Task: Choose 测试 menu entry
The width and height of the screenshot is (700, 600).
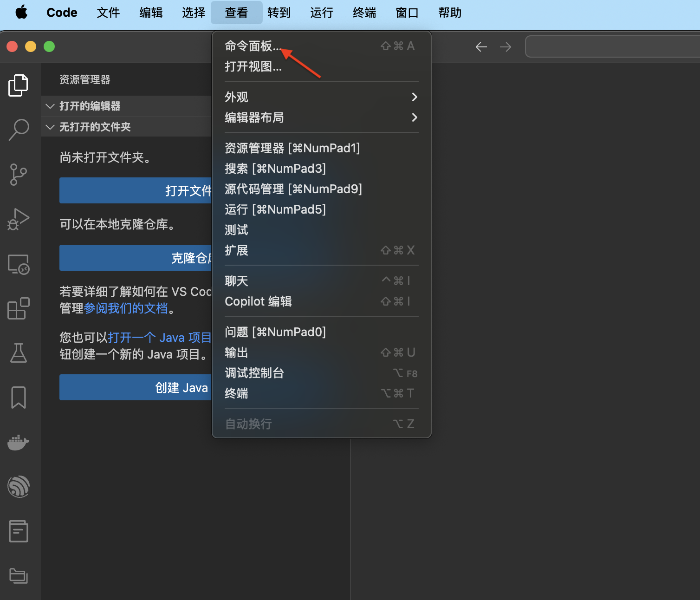Action: click(322, 230)
